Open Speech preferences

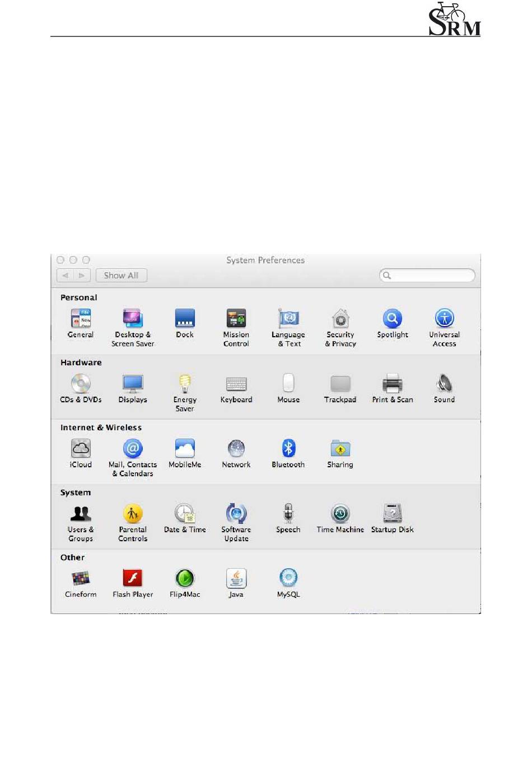[288, 518]
